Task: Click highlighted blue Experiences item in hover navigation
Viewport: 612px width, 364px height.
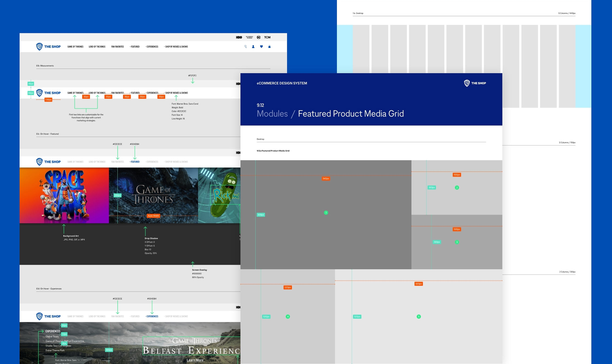Action: point(152,317)
